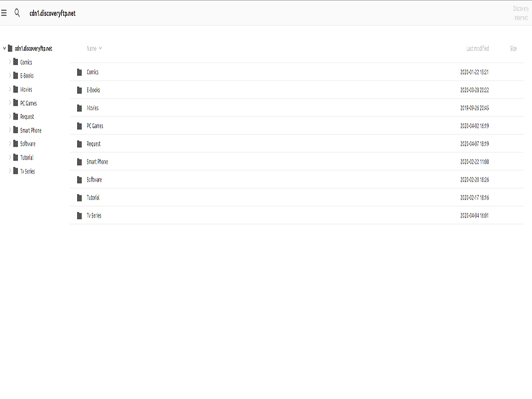Click the Comics folder icon in file list
This screenshot has width=532, height=399.
79,72
